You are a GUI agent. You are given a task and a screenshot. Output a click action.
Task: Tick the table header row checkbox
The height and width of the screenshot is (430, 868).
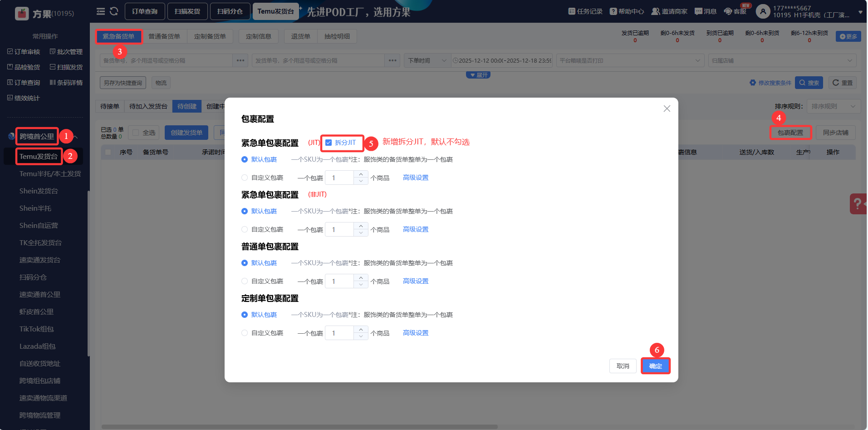point(108,152)
